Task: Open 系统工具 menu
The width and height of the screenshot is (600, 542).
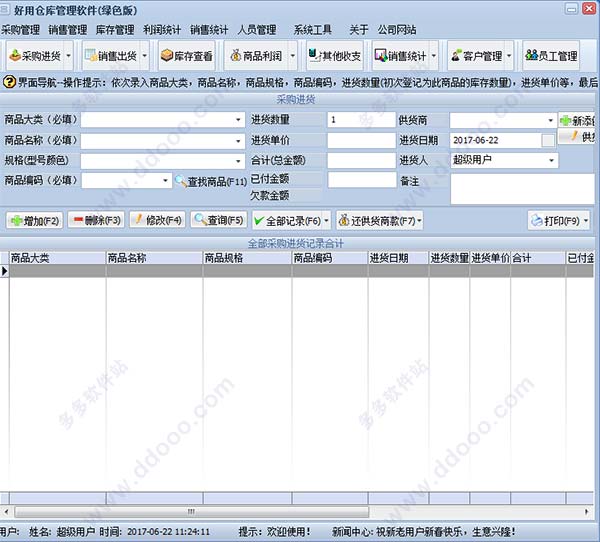Action: 313,29
